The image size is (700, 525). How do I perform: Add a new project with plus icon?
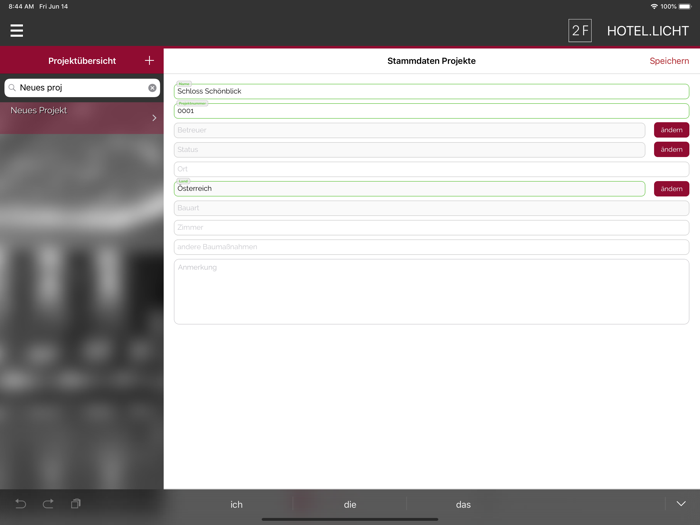click(x=149, y=60)
